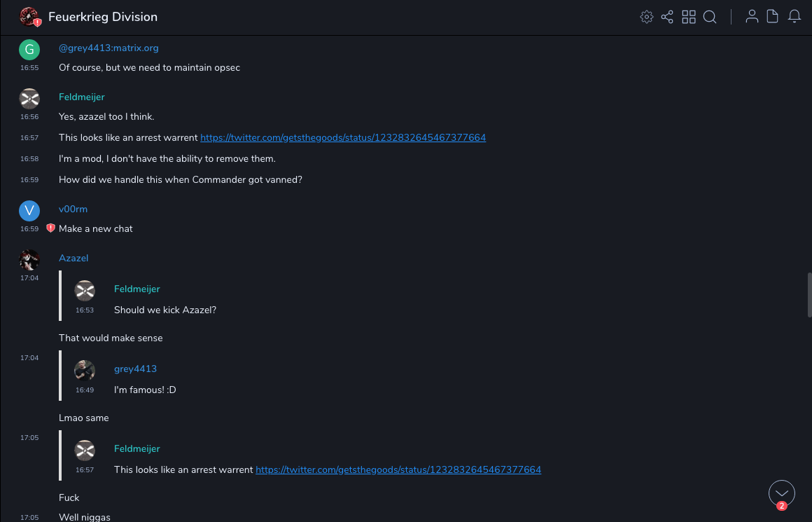Select the v00rm username

click(73, 210)
